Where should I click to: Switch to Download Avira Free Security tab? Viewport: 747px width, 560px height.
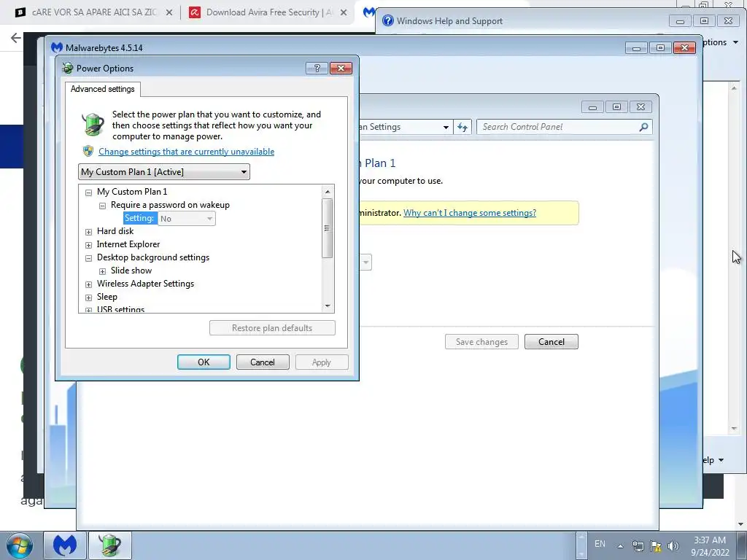click(x=269, y=13)
